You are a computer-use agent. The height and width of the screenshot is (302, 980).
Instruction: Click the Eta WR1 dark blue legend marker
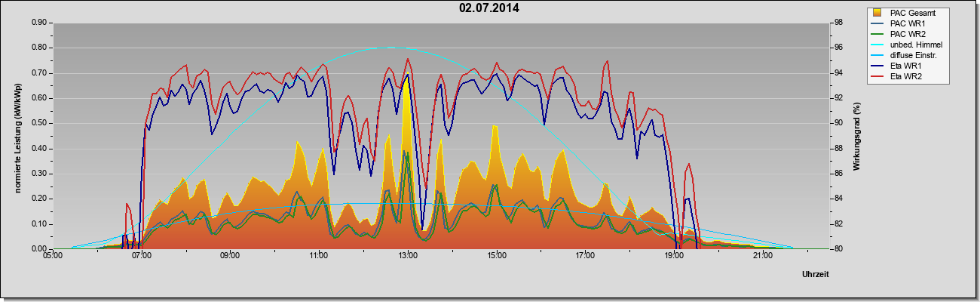pos(877,66)
